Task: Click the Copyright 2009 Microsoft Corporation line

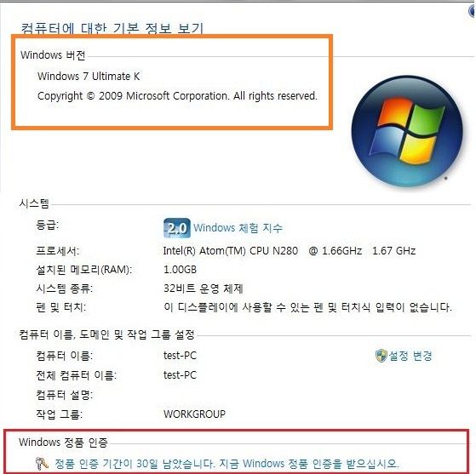Action: coord(177,96)
